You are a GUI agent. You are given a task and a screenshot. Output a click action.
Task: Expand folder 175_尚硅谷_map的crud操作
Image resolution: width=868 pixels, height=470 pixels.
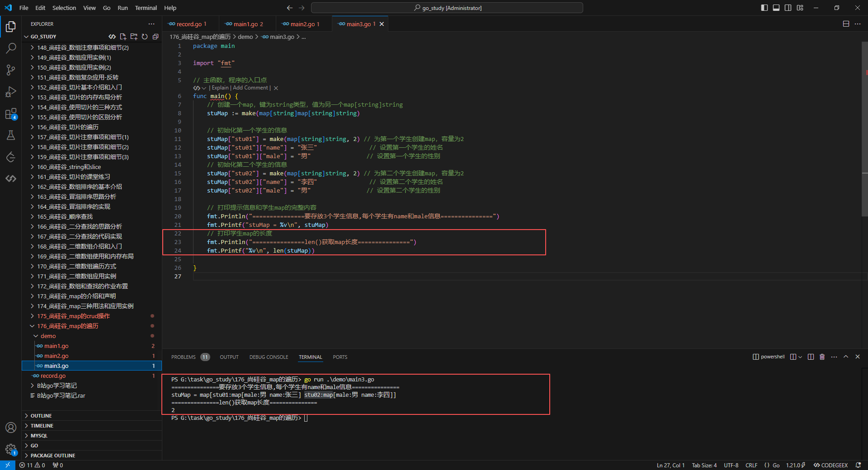(x=92, y=316)
